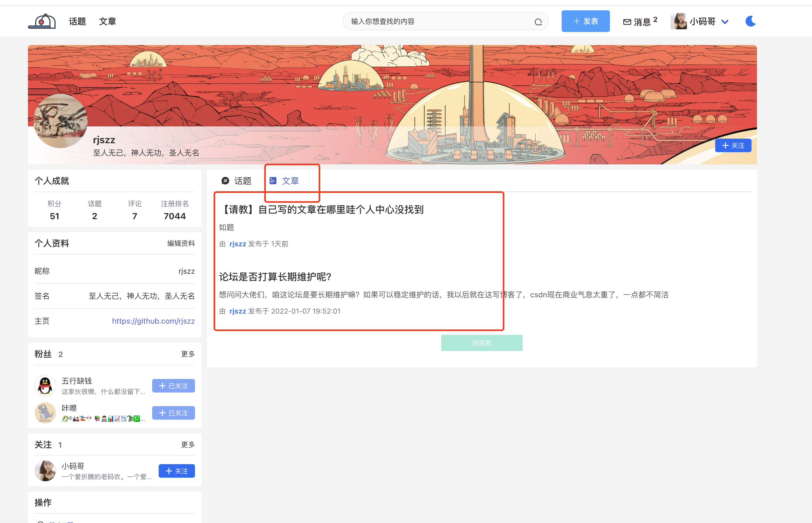The image size is (812, 523).
Task: Click the 操作 section heading
Action: (x=43, y=502)
